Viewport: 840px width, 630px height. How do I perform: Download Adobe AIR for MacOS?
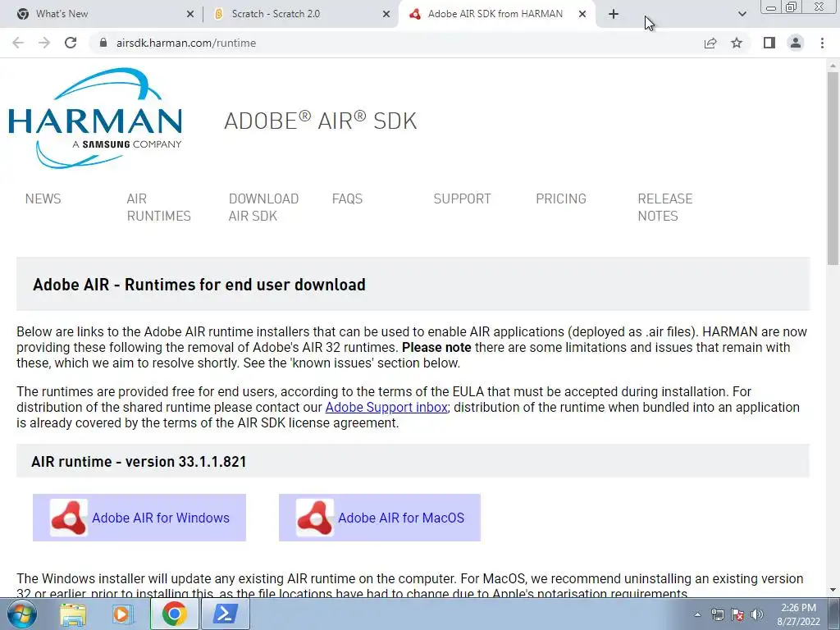pyautogui.click(x=379, y=518)
